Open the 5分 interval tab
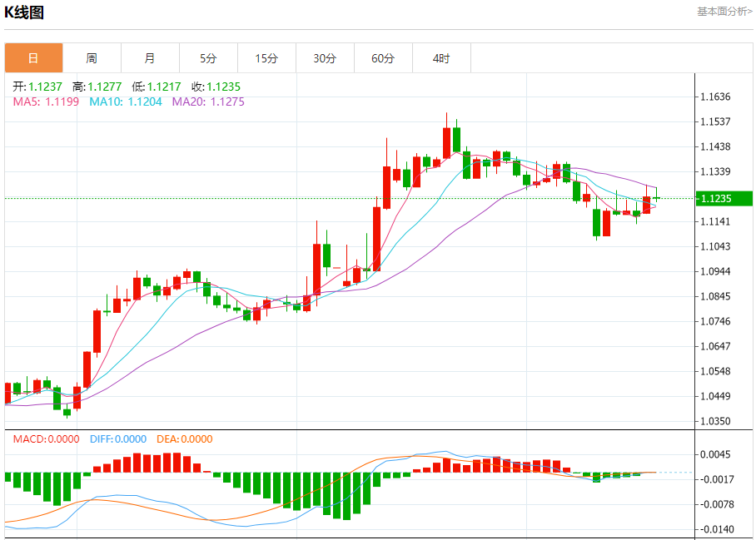The image size is (756, 540). pos(208,58)
